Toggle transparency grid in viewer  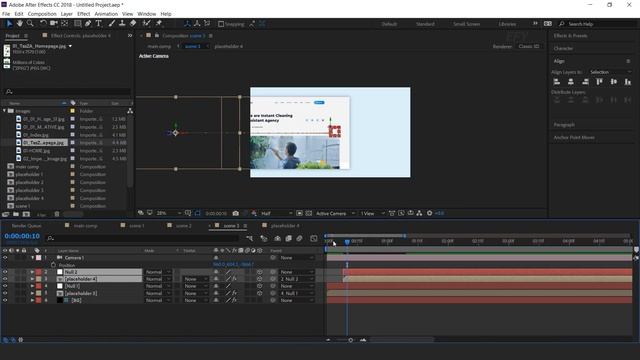pos(309,213)
